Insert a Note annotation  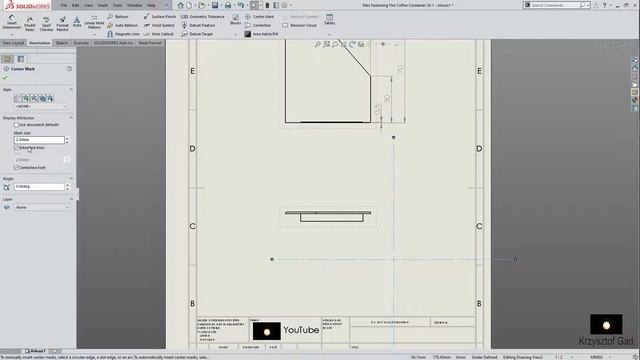pos(77,22)
